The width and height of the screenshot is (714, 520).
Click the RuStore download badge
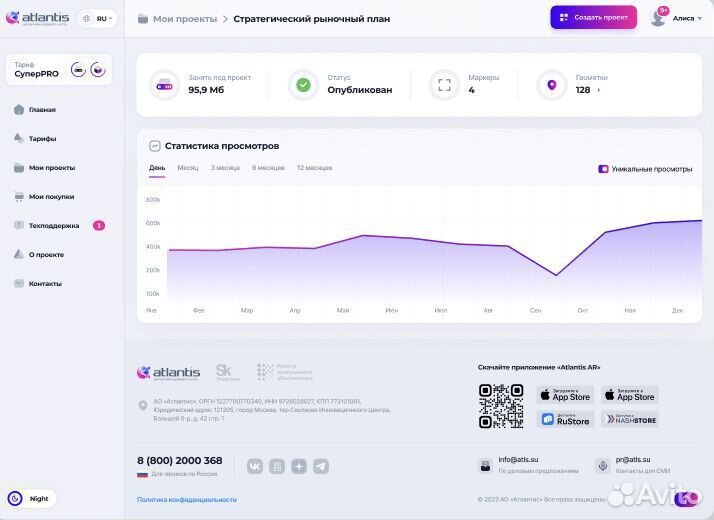[565, 419]
